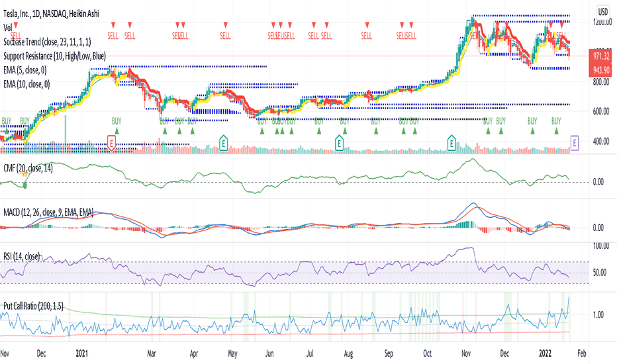Click the 800.00 price axis label
The height and width of the screenshot is (364, 617).
click(601, 82)
